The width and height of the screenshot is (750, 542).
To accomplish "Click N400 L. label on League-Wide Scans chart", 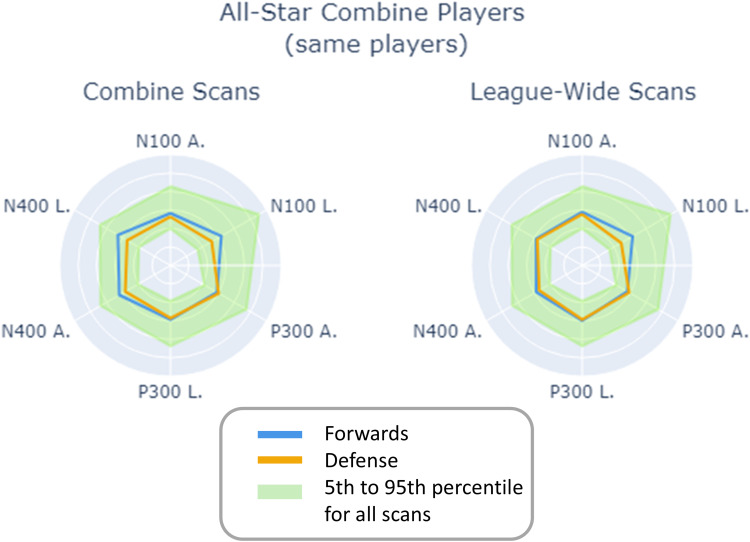I will point(447,207).
